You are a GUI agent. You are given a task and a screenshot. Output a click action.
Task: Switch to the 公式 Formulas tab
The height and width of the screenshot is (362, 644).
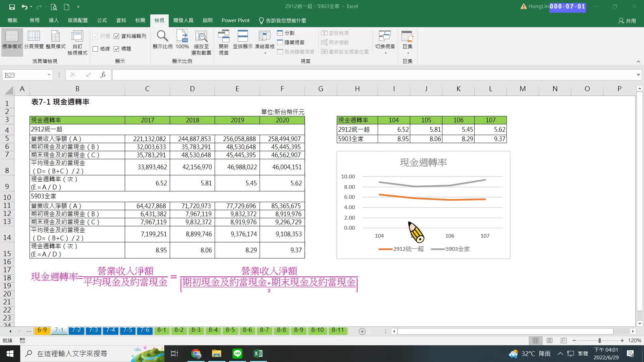tap(102, 20)
